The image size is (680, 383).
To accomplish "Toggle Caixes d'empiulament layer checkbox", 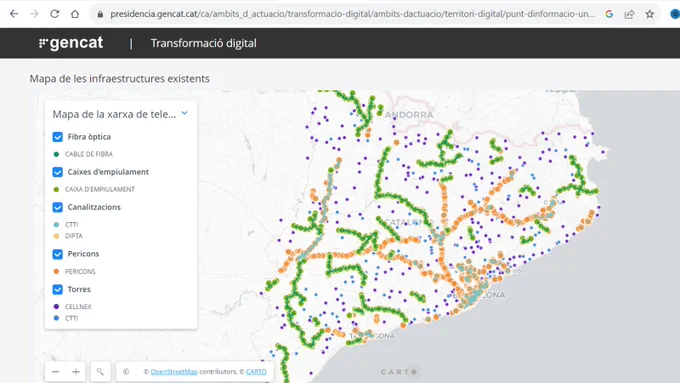I will tap(58, 172).
